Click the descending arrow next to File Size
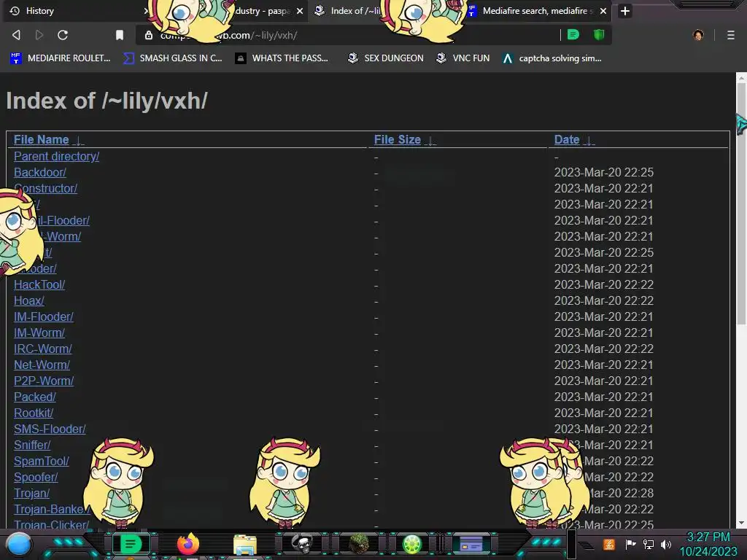 point(430,141)
